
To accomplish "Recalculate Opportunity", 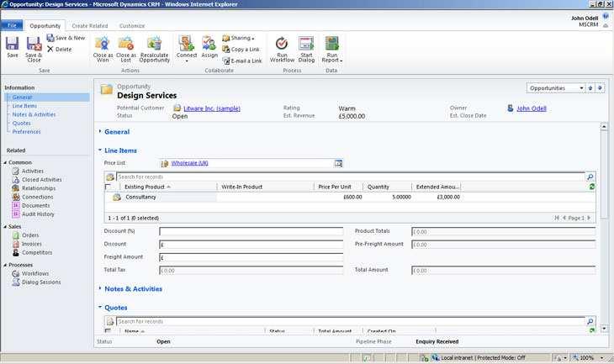I will tap(154, 49).
